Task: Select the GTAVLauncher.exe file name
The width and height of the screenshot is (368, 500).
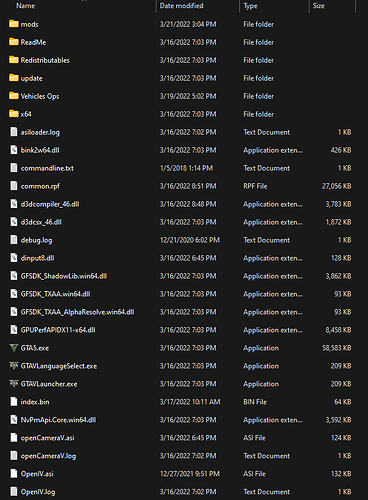Action: pos(49,384)
